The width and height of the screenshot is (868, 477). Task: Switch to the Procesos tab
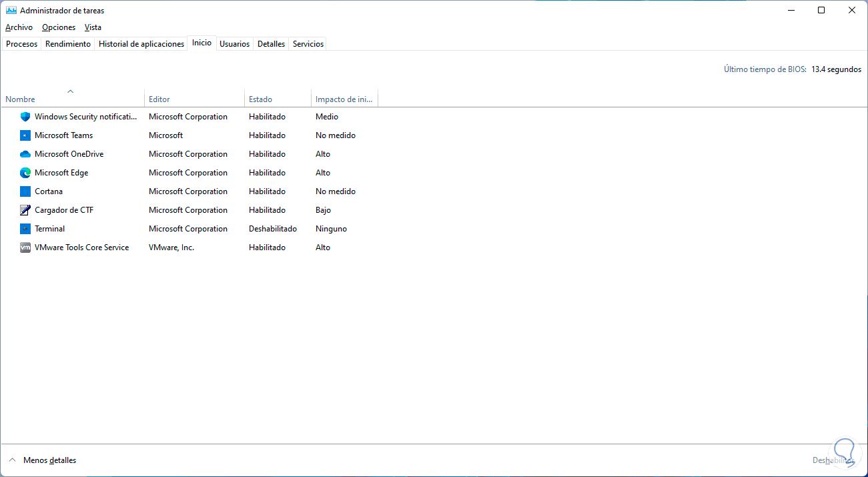coord(21,44)
